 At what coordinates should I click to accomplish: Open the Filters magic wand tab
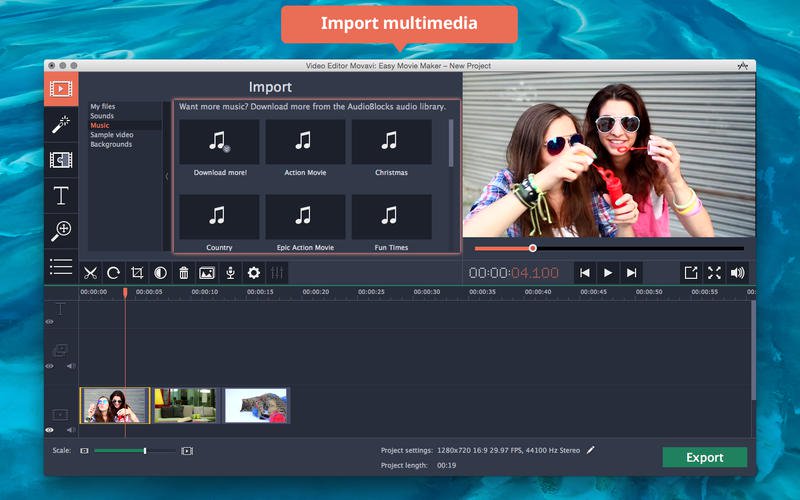coord(61,124)
